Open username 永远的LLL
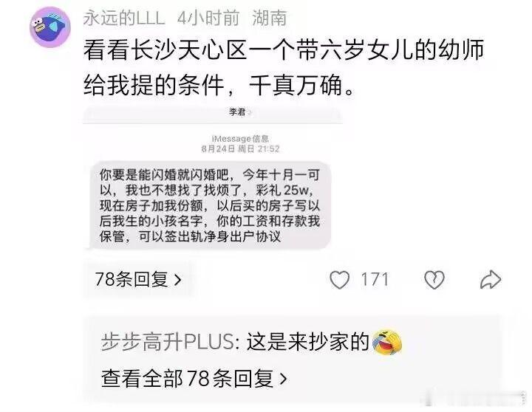Screen dimensions: 532x412 [x=124, y=18]
